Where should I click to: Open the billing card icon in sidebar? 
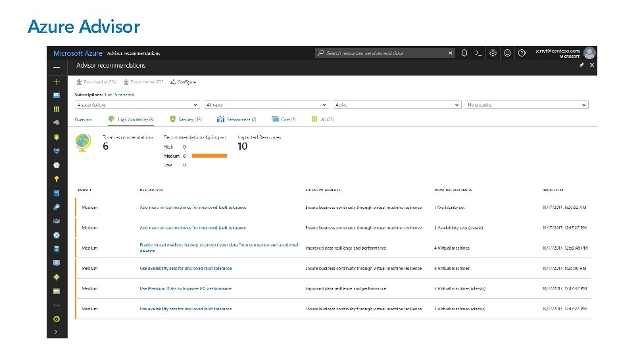(57, 291)
